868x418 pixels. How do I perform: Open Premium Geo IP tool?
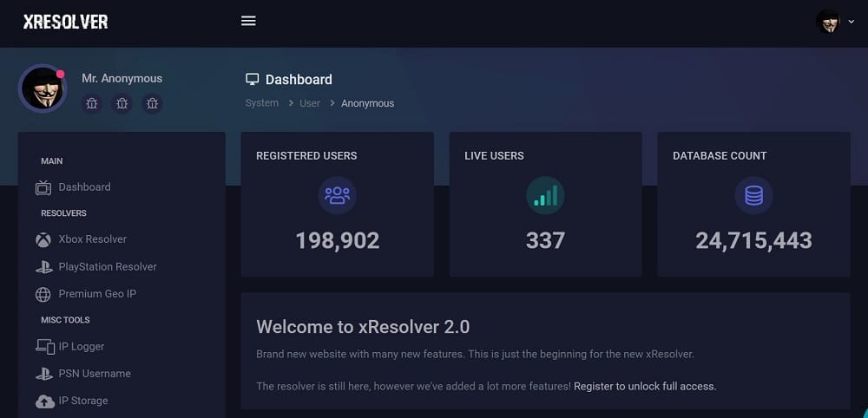point(97,294)
